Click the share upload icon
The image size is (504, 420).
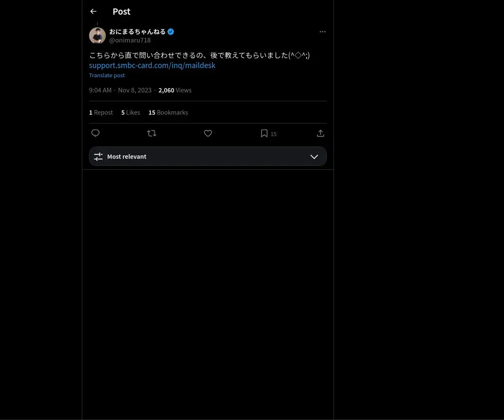coord(320,134)
